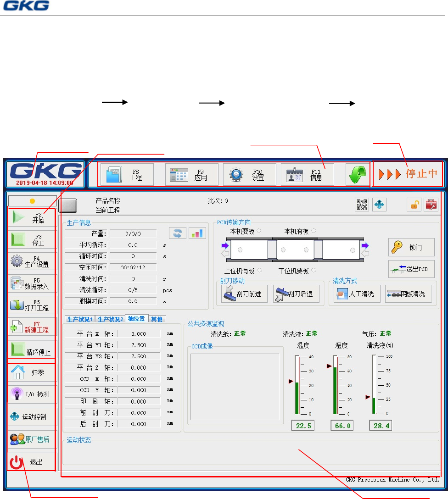Click the 产量 field showing 0/0/0
448x499 pixels.
133,233
